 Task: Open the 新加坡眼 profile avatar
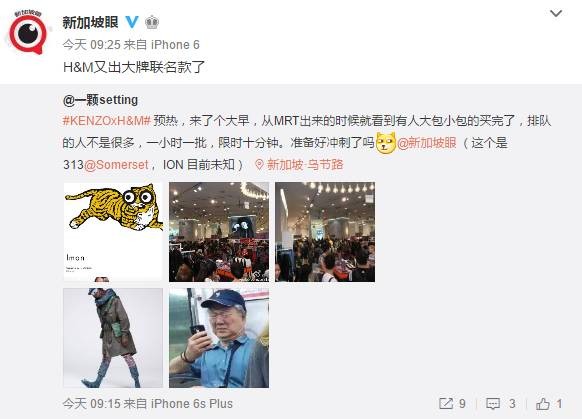pyautogui.click(x=28, y=32)
